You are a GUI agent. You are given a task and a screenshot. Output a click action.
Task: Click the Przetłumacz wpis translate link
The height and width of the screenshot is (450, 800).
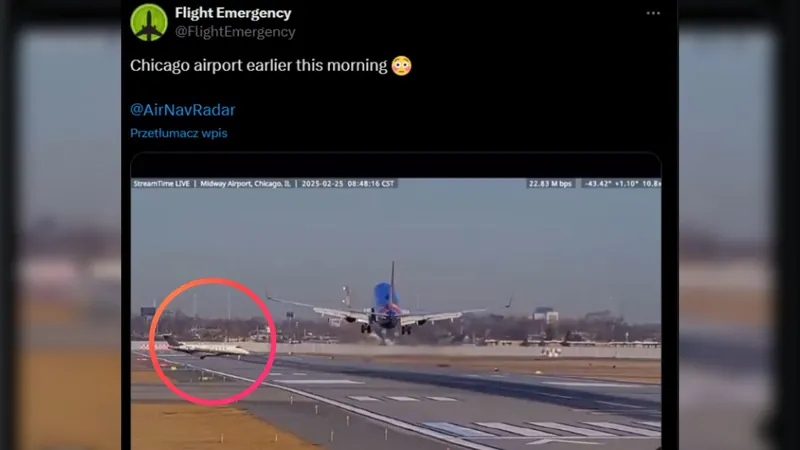click(x=179, y=133)
